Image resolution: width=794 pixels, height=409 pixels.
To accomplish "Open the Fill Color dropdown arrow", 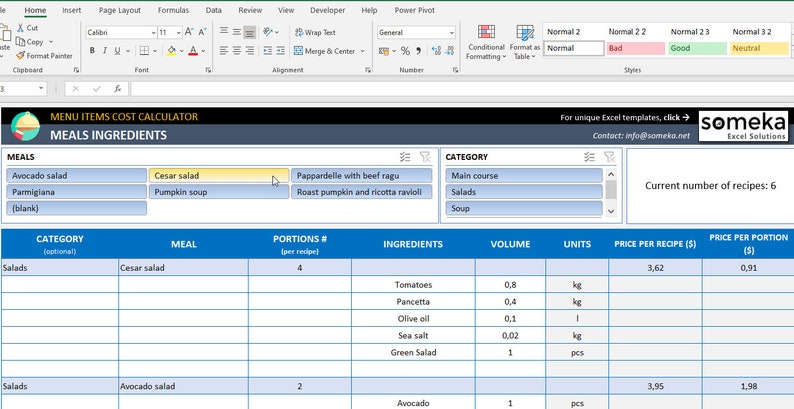I will (181, 51).
